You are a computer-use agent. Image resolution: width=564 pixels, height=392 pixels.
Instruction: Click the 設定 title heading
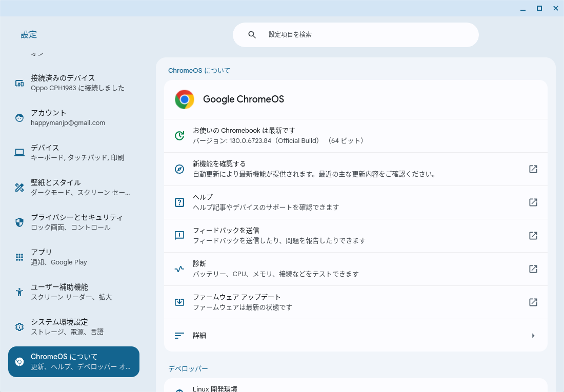click(x=29, y=34)
